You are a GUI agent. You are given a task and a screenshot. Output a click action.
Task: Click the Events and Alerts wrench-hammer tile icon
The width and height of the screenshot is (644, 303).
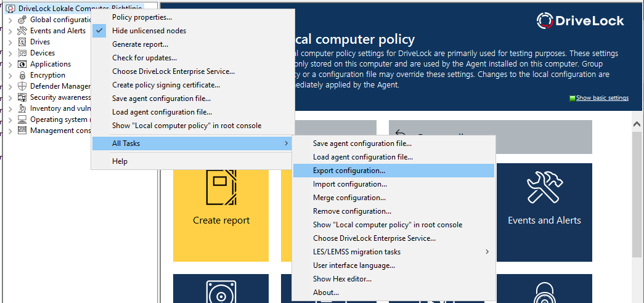[545, 188]
